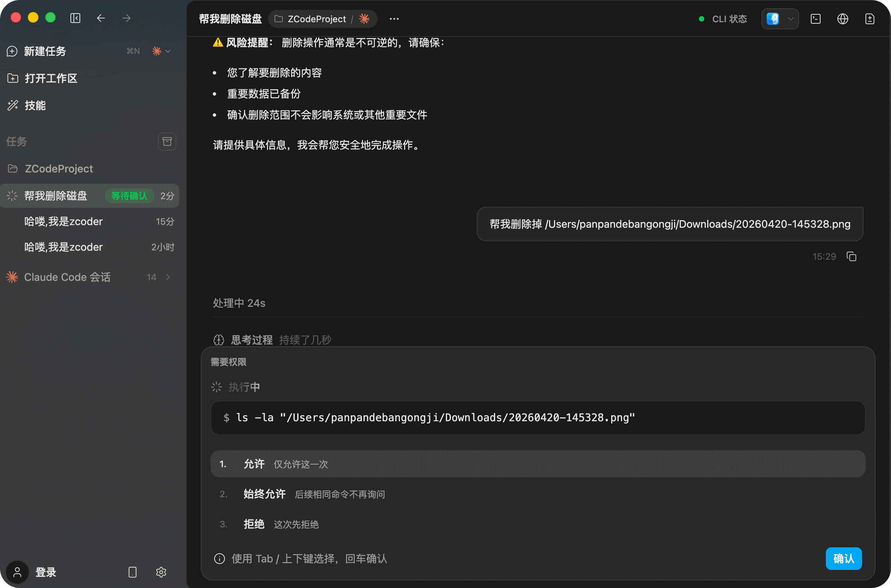This screenshot has width=891, height=588.
Task: Expand the 思考过程 thinking section
Action: 252,340
